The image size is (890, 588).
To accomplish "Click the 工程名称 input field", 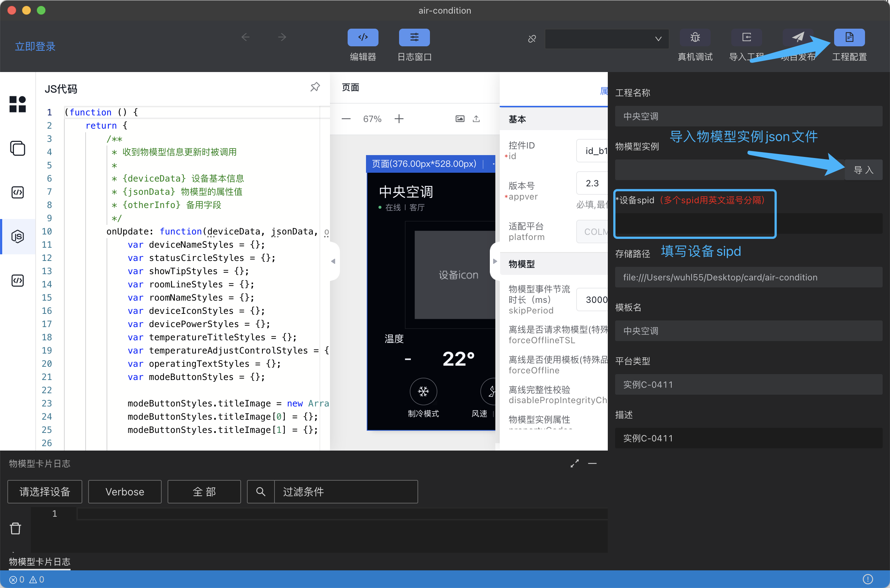I will [748, 116].
